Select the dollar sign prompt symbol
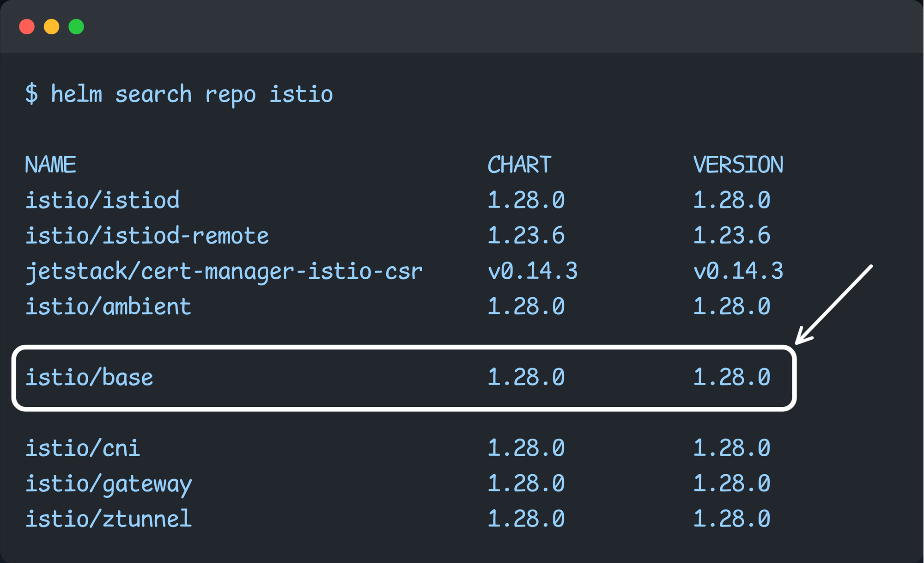The width and height of the screenshot is (924, 563). (31, 94)
